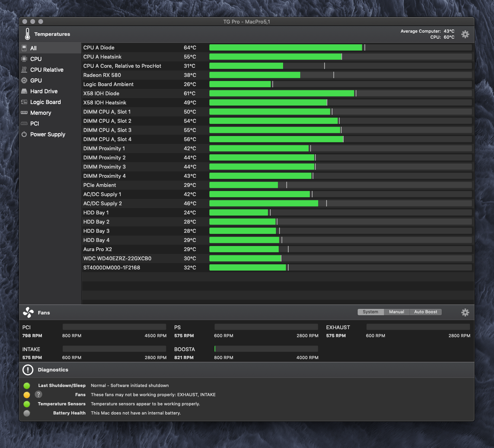Click the CPU 60°C header readout

[x=442, y=37]
